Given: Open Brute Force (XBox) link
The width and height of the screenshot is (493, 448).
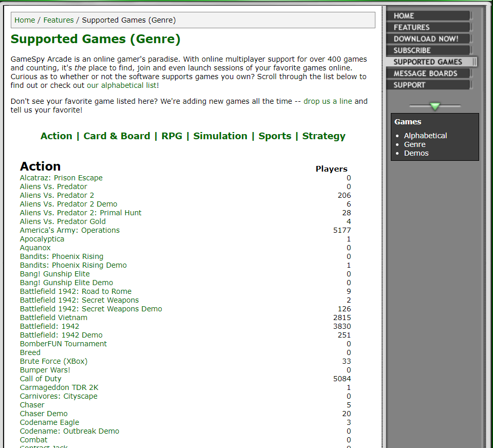Looking at the screenshot, I should pyautogui.click(x=54, y=362).
